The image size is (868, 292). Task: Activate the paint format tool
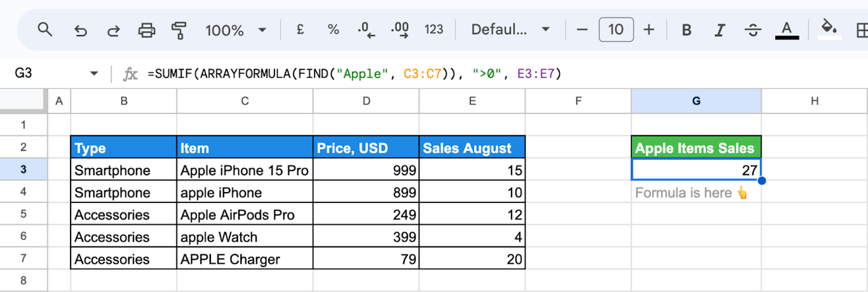[x=179, y=30]
